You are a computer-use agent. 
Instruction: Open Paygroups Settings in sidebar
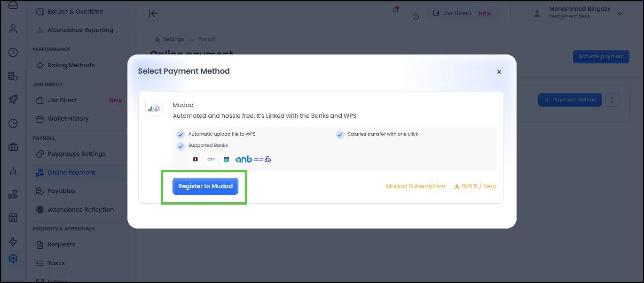(76, 154)
